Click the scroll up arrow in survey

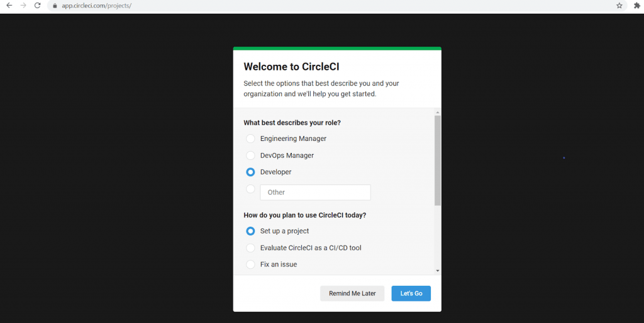[438, 112]
